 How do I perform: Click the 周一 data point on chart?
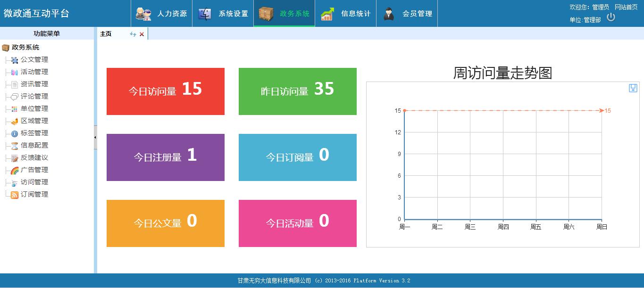(404, 111)
